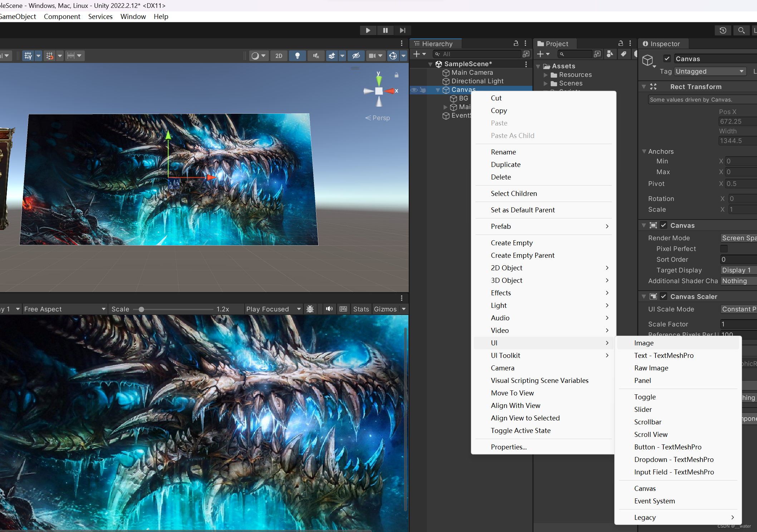
Task: Toggle scene audio mute icon
Action: tap(316, 56)
